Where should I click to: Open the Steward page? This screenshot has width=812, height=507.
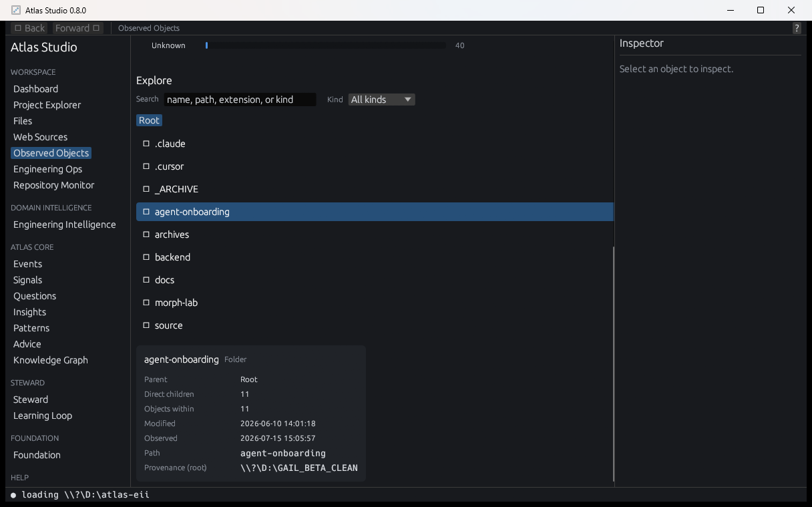[31, 399]
